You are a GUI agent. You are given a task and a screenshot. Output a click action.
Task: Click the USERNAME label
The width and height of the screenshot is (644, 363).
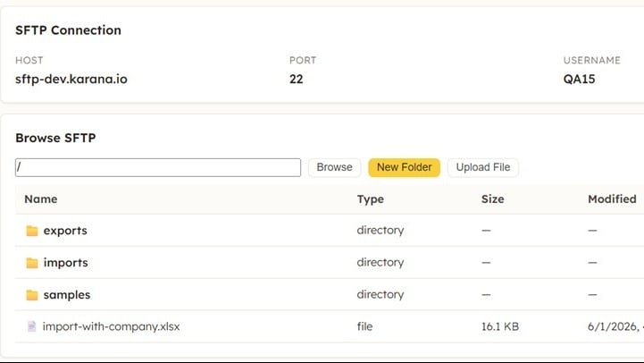592,61
